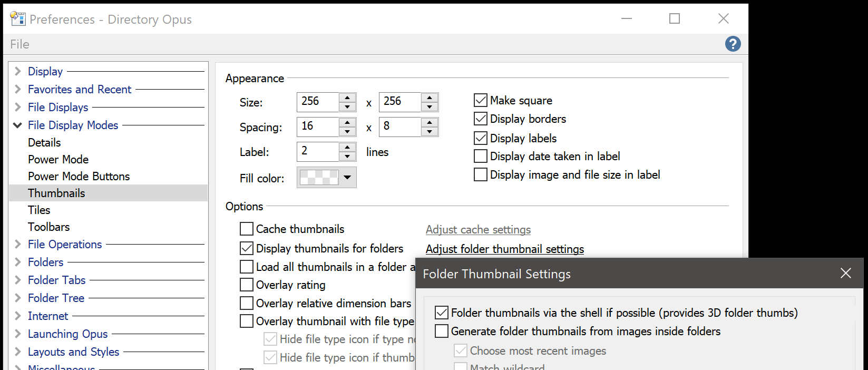Viewport: 868px width, 370px height.
Task: Enable Display image and file size in label
Action: click(481, 174)
